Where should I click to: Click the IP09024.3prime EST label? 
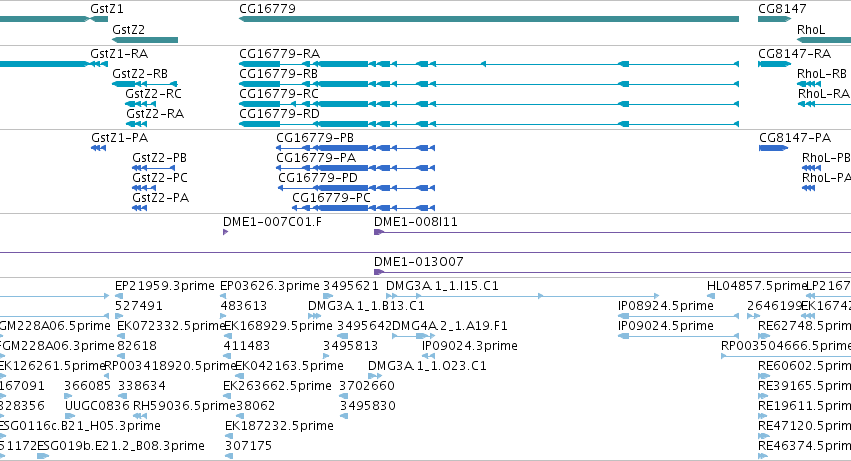pos(470,346)
